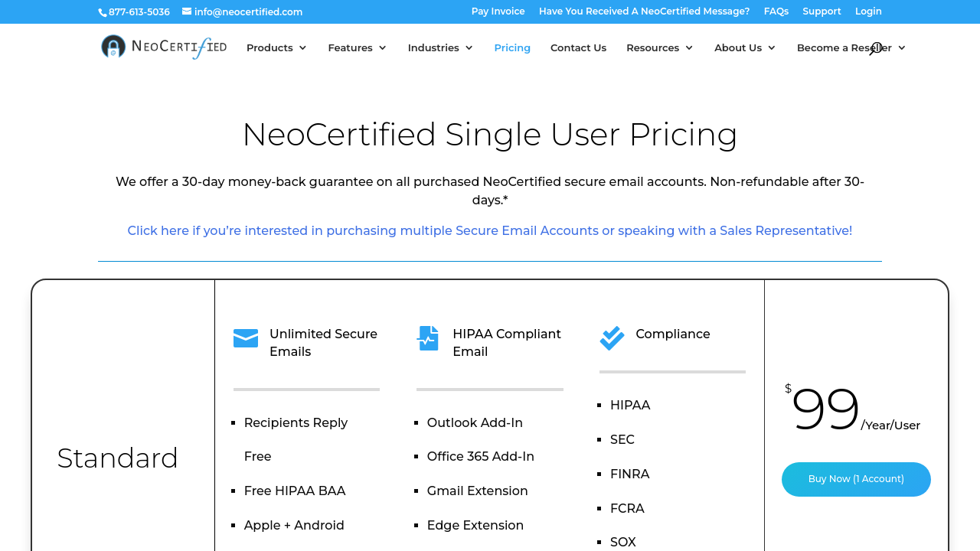980x551 pixels.
Task: Click the phone icon beside 877-613-5036
Action: [x=103, y=12]
